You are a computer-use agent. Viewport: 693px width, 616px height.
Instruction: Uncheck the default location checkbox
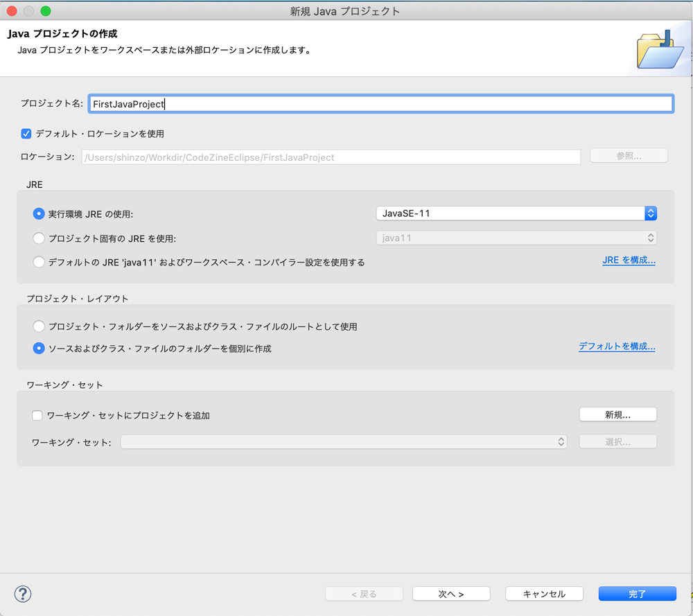pos(26,134)
